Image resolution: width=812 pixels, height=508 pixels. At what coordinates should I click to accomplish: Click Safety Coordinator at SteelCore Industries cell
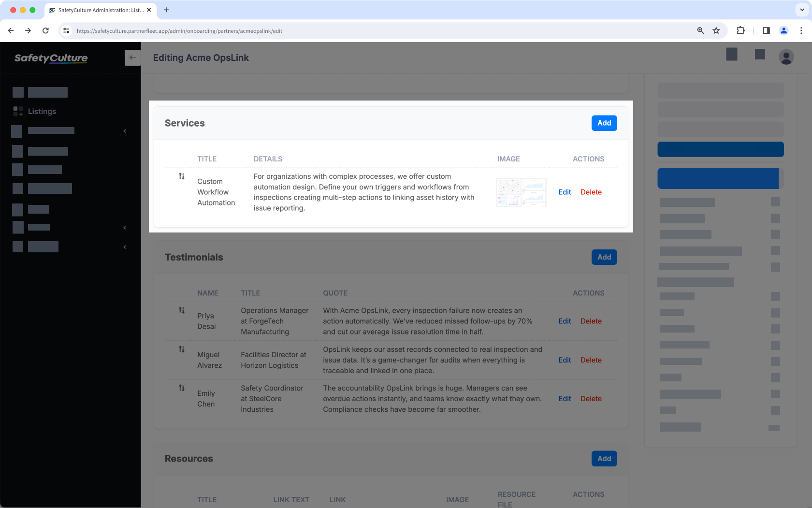(272, 399)
